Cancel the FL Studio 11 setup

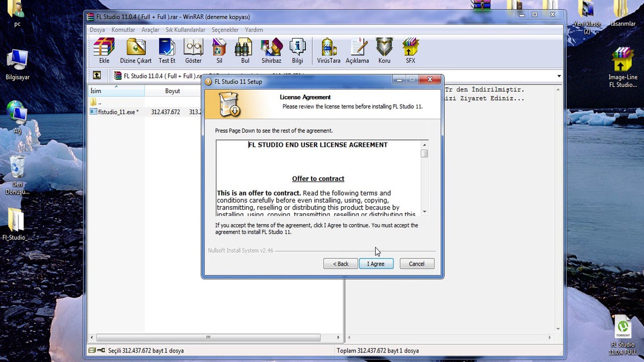pos(417,264)
